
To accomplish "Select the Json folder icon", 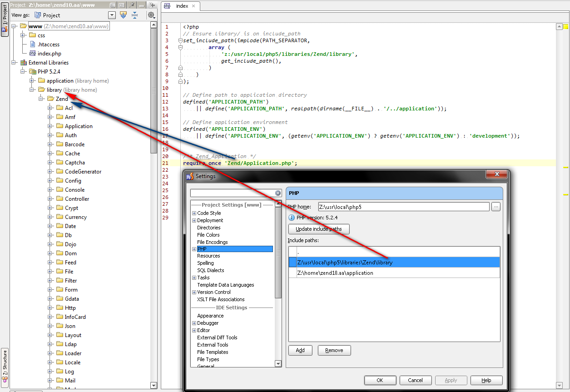I will click(59, 326).
